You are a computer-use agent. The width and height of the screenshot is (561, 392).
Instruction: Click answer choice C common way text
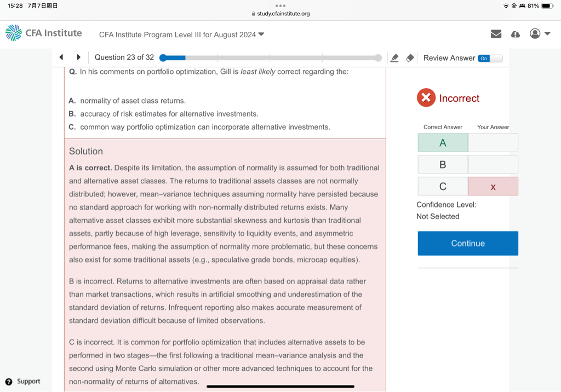click(205, 128)
